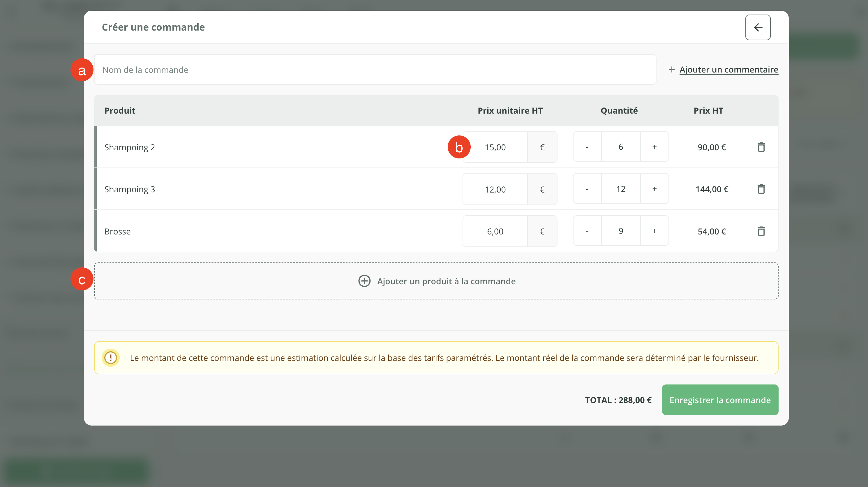Click the plus icon beside Ajouter un commentaire

tap(672, 69)
